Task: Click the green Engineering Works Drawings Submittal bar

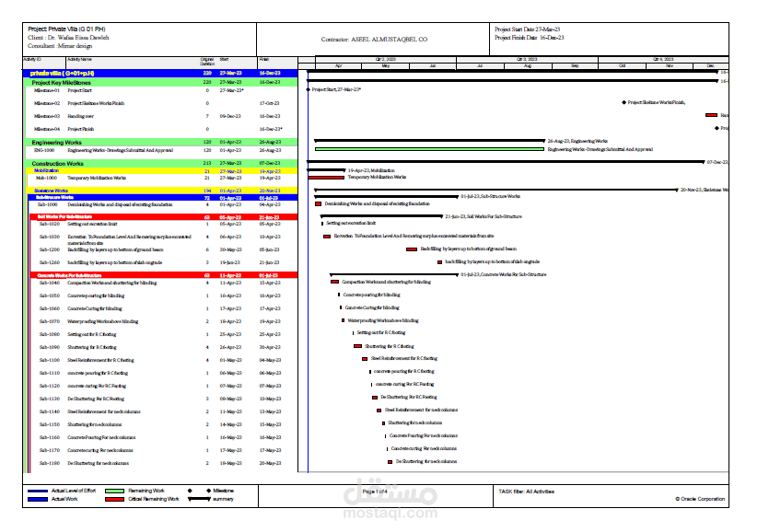Action: pyautogui.click(x=429, y=149)
